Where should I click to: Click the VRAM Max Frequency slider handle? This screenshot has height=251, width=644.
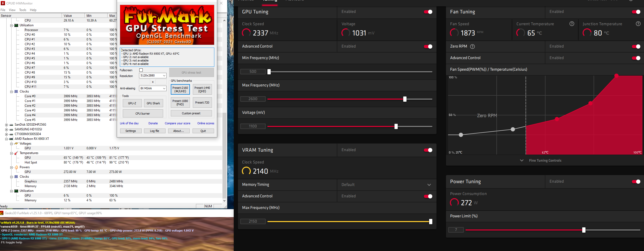pyautogui.click(x=430, y=222)
